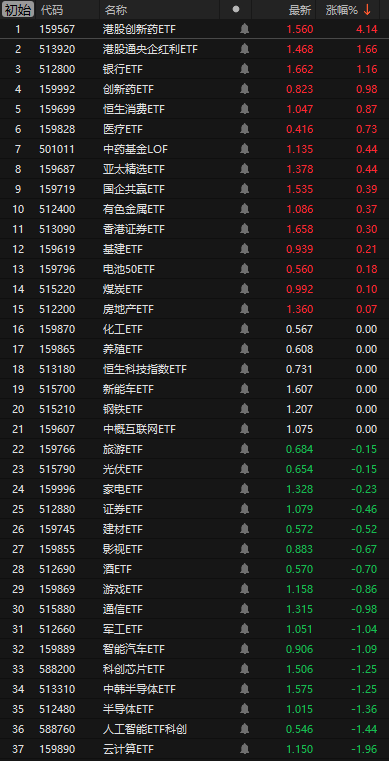Viewport: 389px width, 761px height.
Task: Click alert bell for 光伏ETF
Action: (244, 469)
